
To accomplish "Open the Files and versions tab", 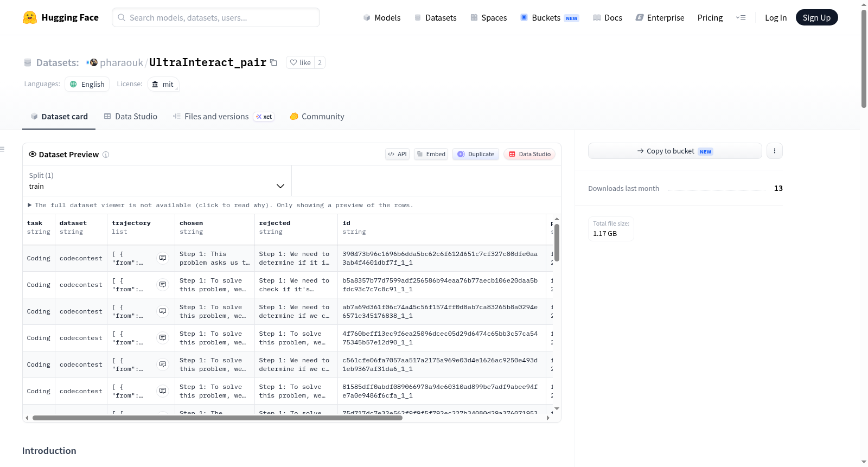I will pyautogui.click(x=224, y=117).
